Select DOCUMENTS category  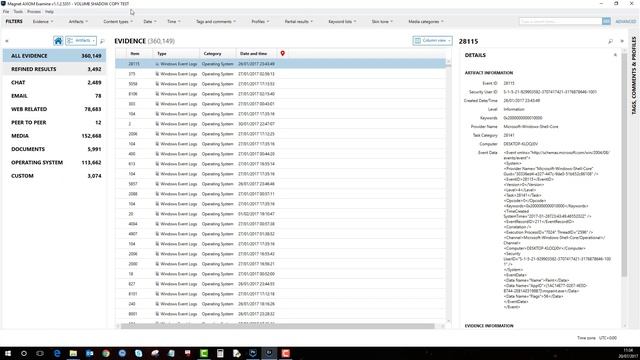(x=54, y=149)
